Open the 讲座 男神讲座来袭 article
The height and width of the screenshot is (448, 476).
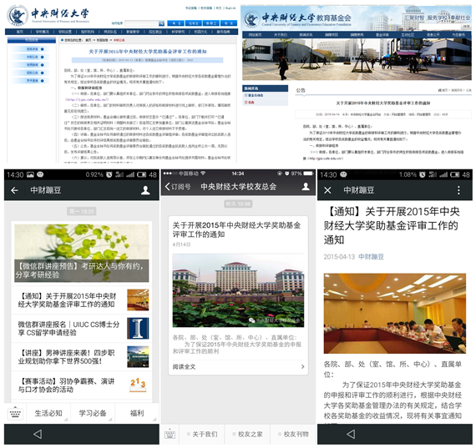tap(82, 357)
